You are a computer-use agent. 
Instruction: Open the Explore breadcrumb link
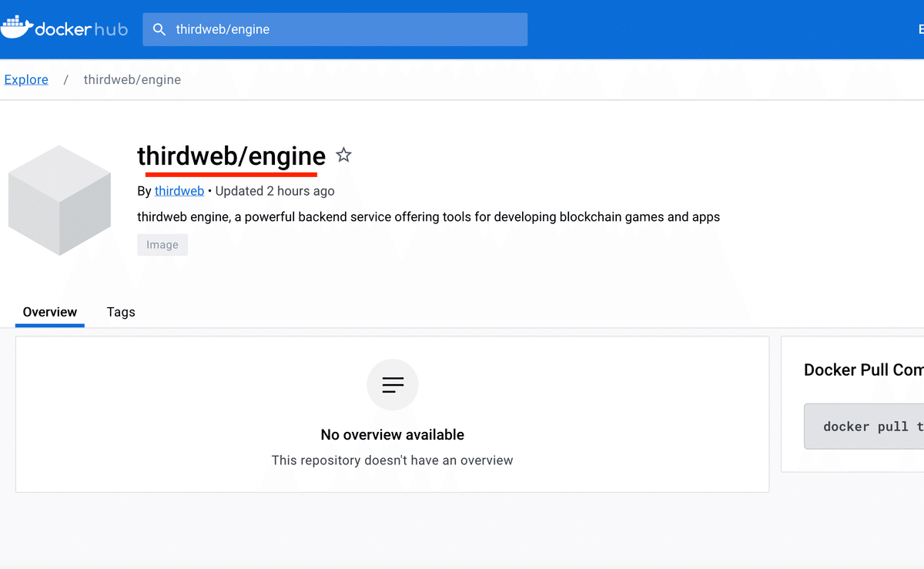tap(26, 79)
